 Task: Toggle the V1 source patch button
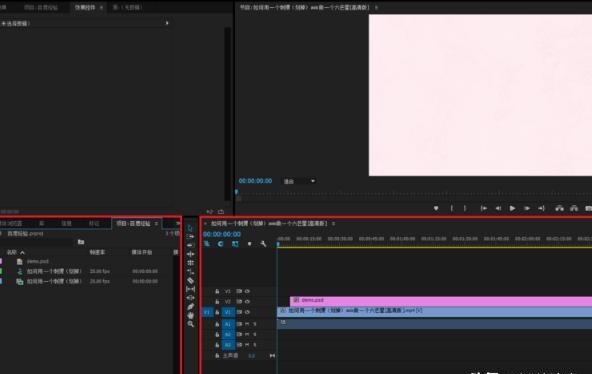pos(207,312)
